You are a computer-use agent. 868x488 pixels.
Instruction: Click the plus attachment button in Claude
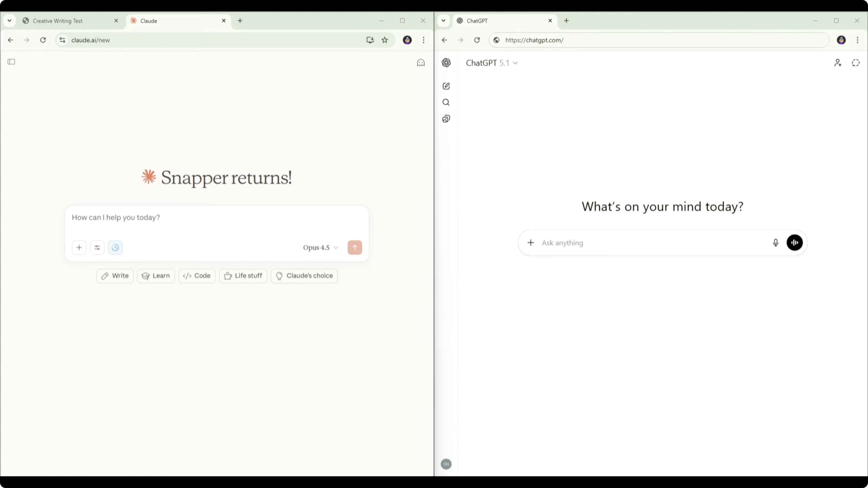pyautogui.click(x=79, y=248)
